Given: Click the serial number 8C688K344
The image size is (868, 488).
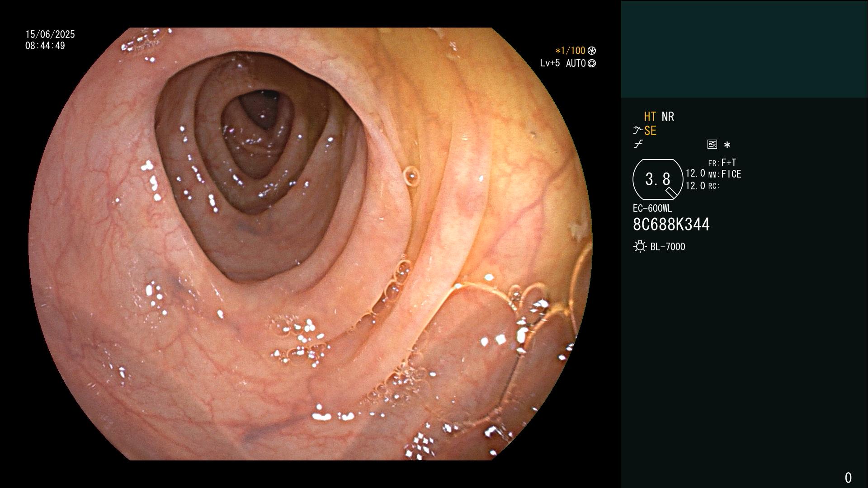Looking at the screenshot, I should [x=671, y=225].
